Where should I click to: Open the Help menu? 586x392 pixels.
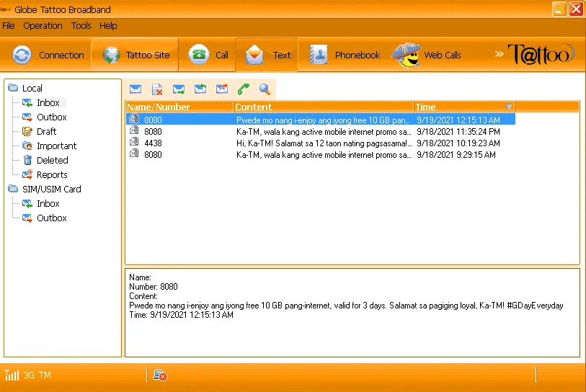[x=108, y=26]
